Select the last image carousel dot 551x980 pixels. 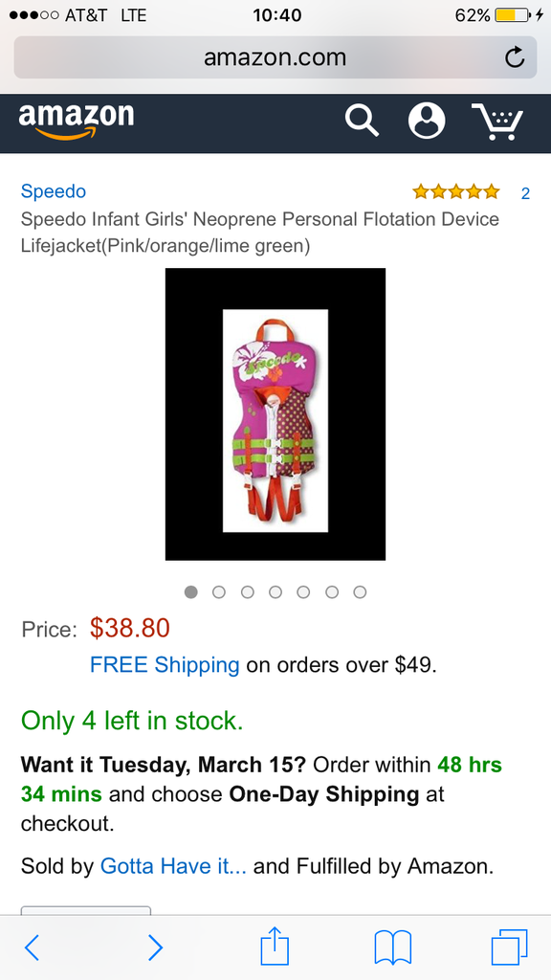coord(360,591)
